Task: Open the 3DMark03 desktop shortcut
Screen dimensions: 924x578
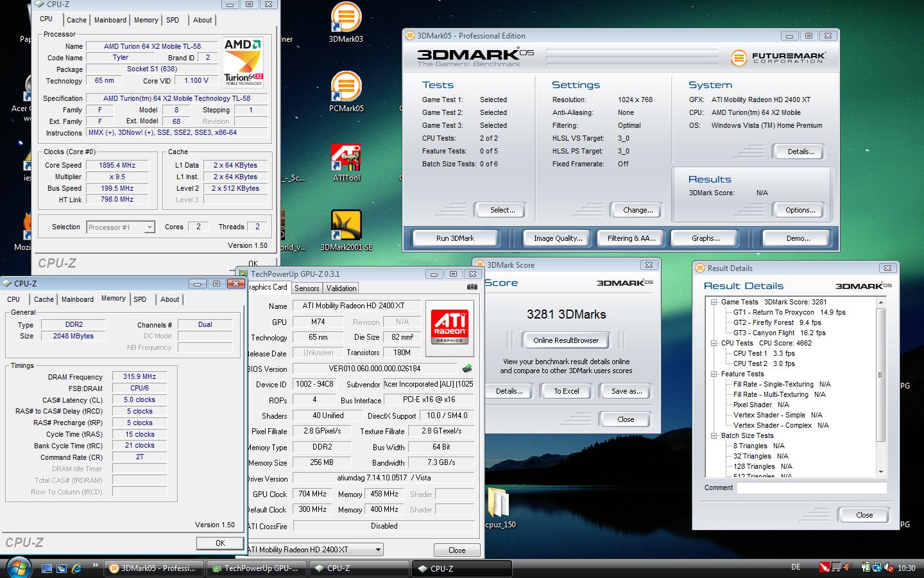Action: click(x=346, y=23)
